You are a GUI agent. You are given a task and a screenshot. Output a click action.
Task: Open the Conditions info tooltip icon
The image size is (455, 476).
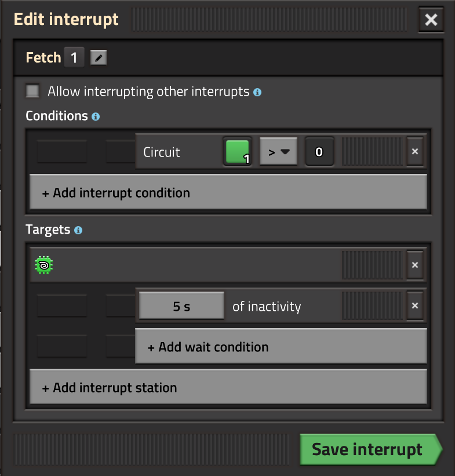point(96,117)
